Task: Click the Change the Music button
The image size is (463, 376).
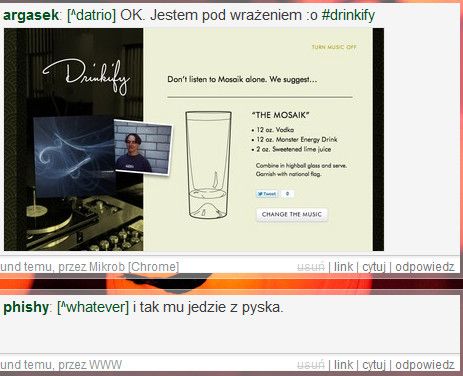Action: click(x=292, y=214)
